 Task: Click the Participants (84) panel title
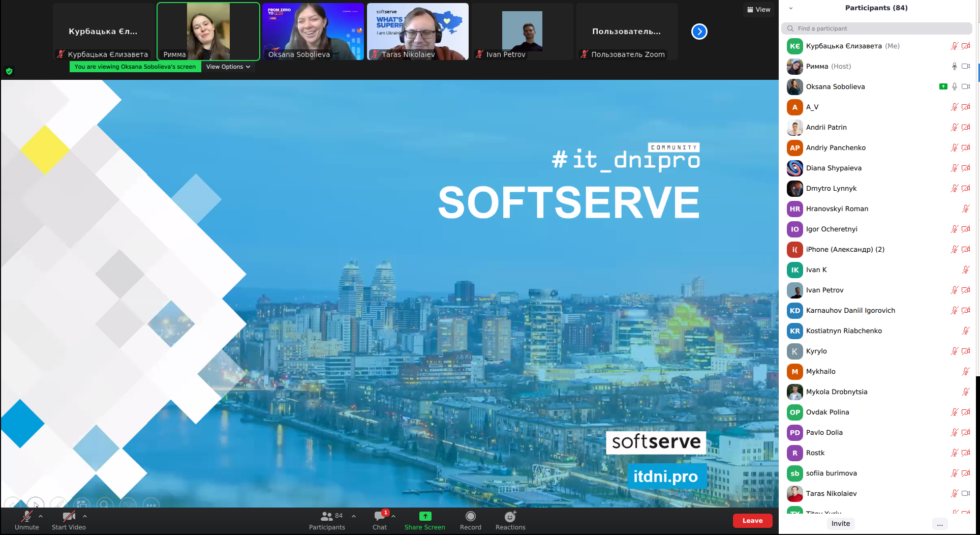click(876, 8)
